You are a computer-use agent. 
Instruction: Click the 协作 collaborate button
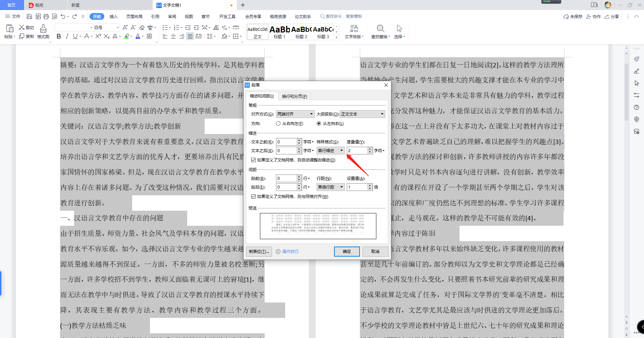(x=594, y=16)
